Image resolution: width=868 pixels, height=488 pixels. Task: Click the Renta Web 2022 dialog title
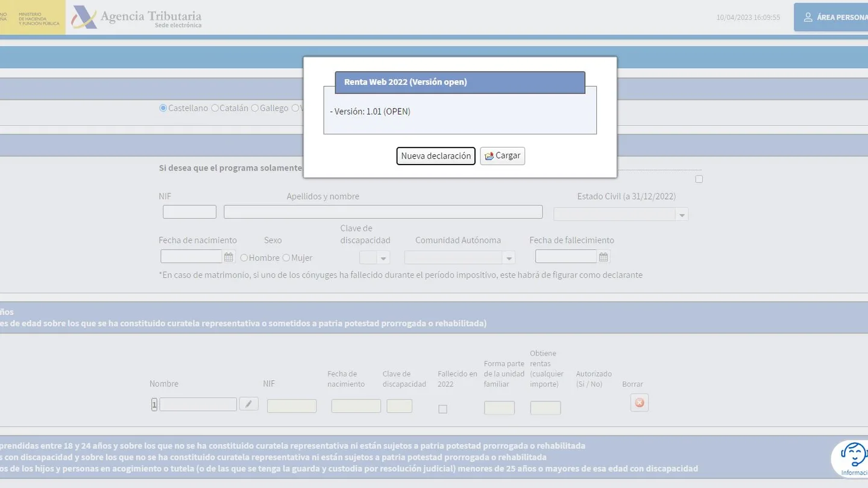(406, 82)
